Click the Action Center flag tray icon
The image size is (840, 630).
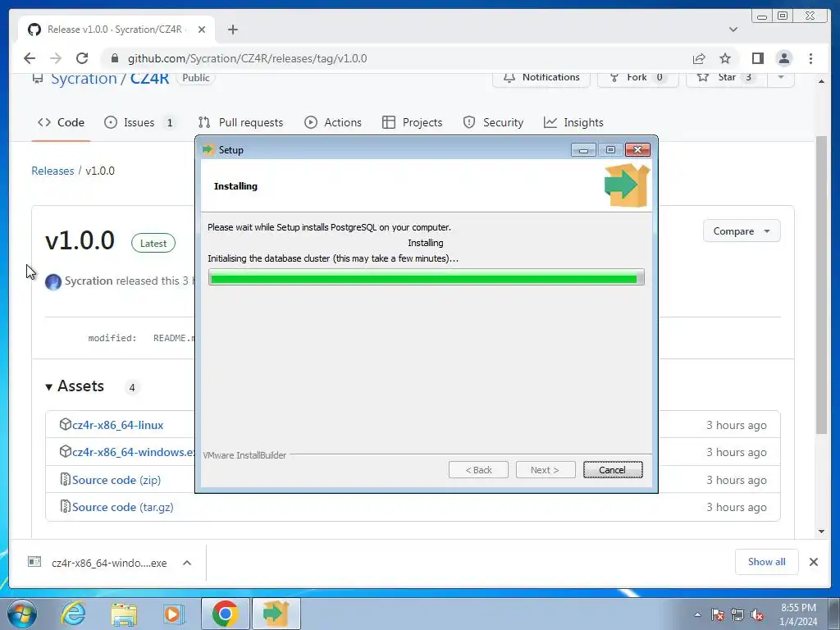(x=718, y=614)
